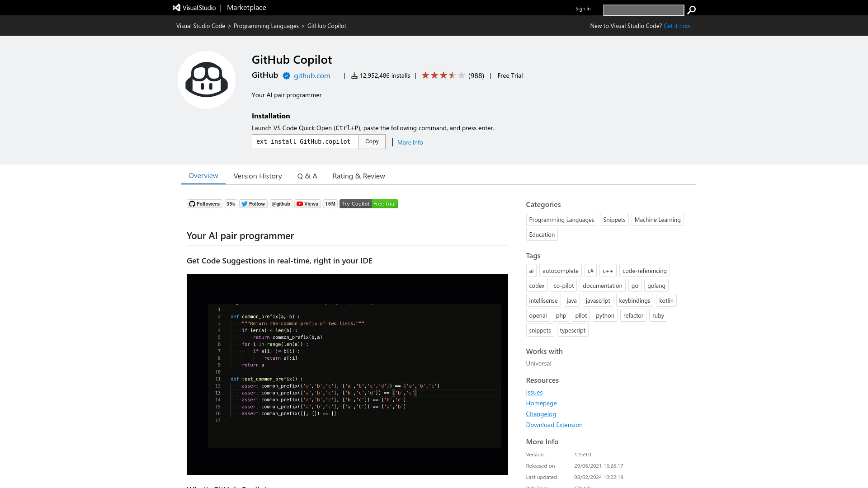Image resolution: width=868 pixels, height=488 pixels.
Task: Click the YouTube Views badge
Action: tap(307, 204)
